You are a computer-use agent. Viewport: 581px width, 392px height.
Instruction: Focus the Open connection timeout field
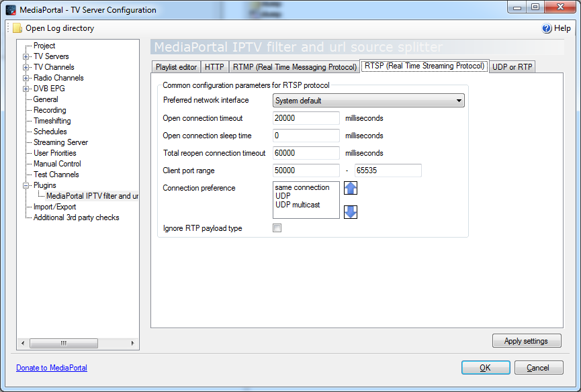(306, 118)
